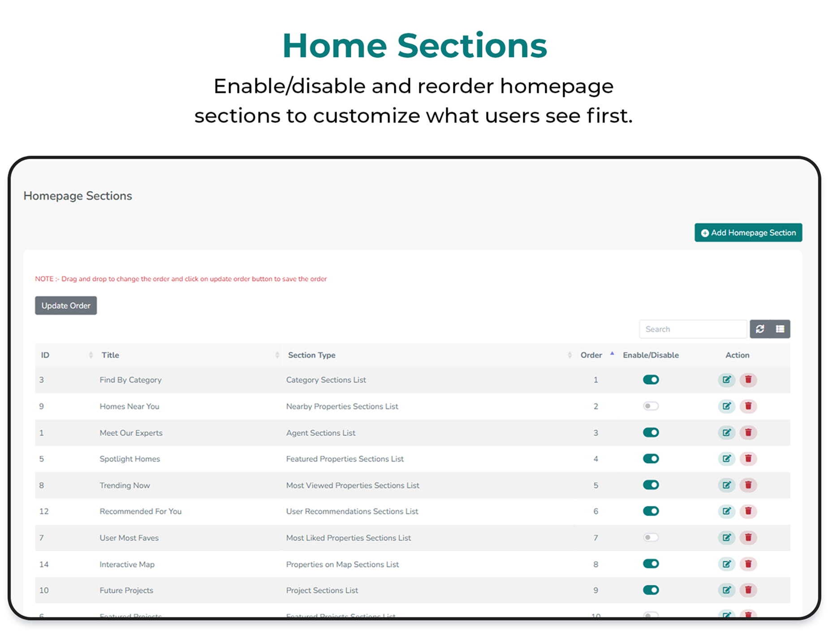Click the refresh table icon
The image size is (828, 644).
click(760, 328)
